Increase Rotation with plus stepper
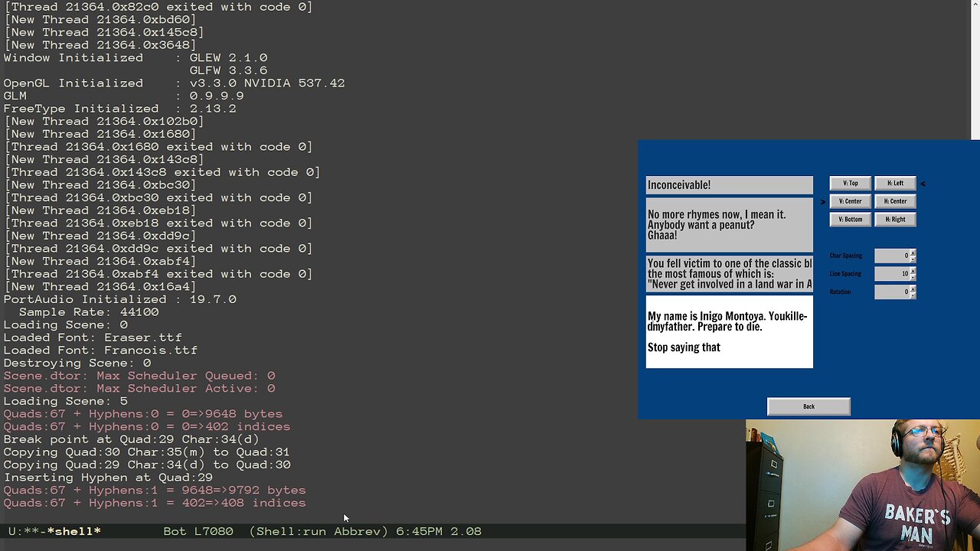This screenshot has width=980, height=551. [913, 289]
